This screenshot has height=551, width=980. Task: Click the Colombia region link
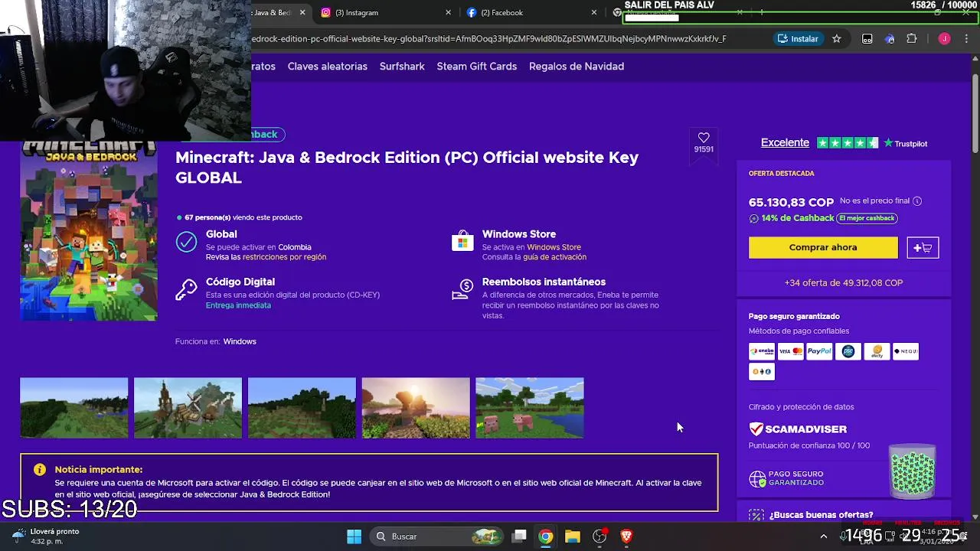[x=295, y=247]
